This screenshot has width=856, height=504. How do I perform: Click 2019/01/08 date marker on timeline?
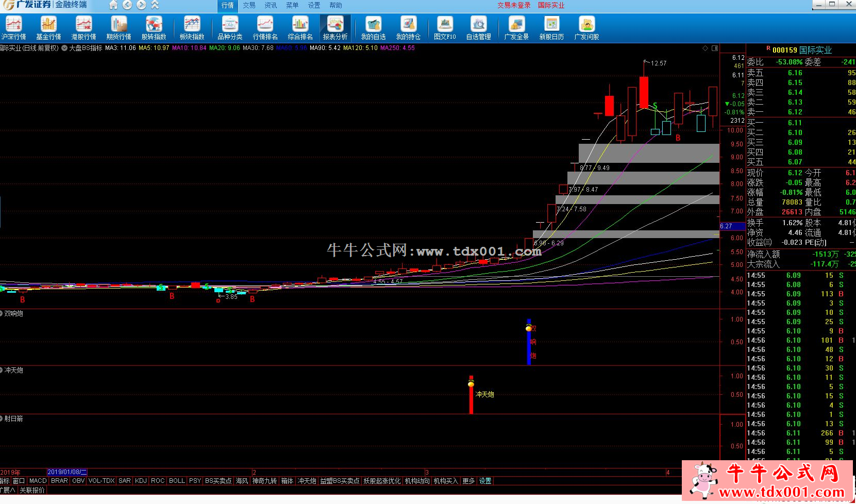pyautogui.click(x=67, y=472)
